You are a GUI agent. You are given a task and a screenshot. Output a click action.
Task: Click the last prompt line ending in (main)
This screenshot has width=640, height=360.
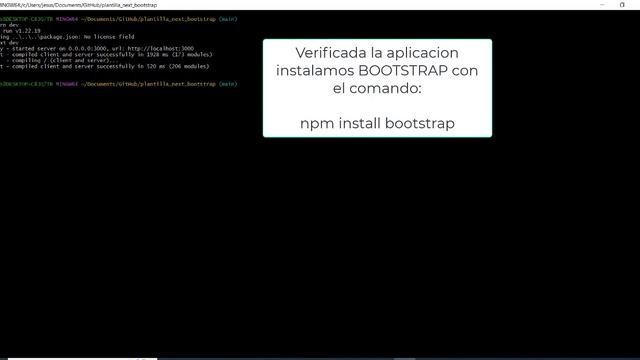(x=118, y=84)
